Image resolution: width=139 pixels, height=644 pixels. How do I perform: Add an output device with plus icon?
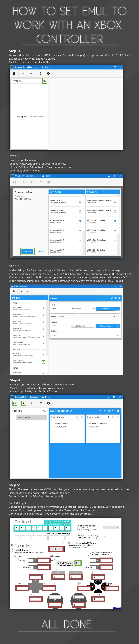[108, 417]
